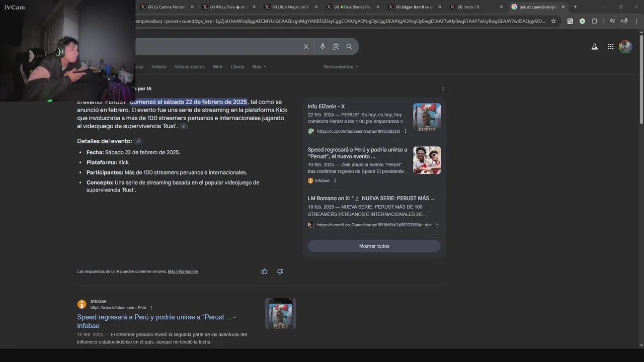
Task: Click the x.com/InfoElZeein status URL
Action: pyautogui.click(x=358, y=131)
